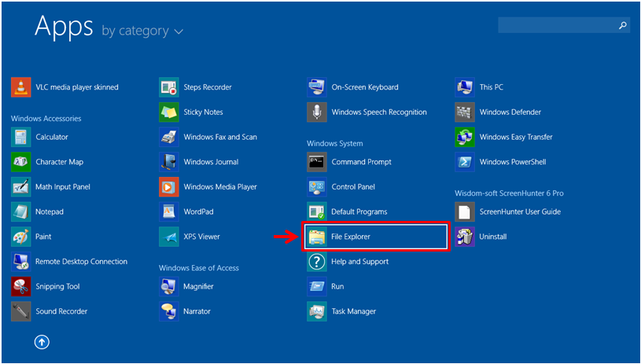The image size is (641, 364).
Task: Click the 'Apps' title text
Action: tap(64, 26)
